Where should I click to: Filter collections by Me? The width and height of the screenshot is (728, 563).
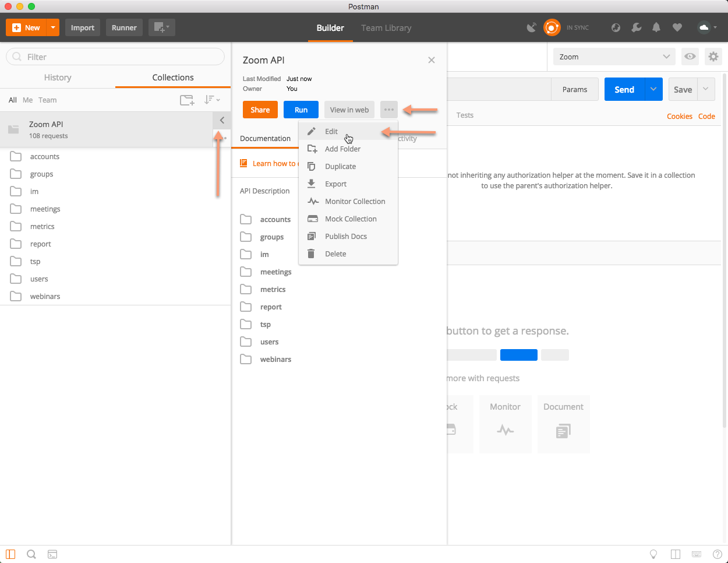click(x=27, y=100)
